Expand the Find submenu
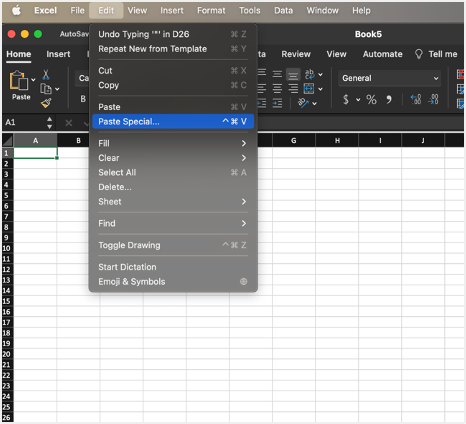This screenshot has width=466, height=424. click(173, 223)
